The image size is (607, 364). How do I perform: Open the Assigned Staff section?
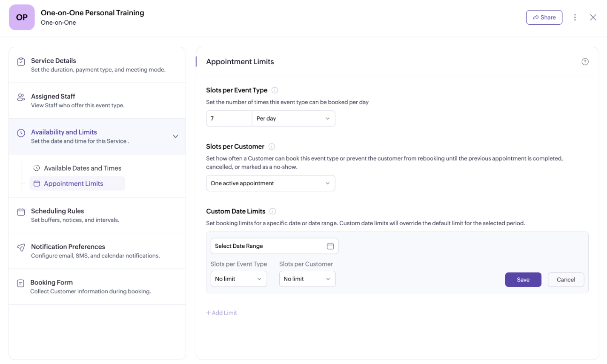(x=97, y=101)
